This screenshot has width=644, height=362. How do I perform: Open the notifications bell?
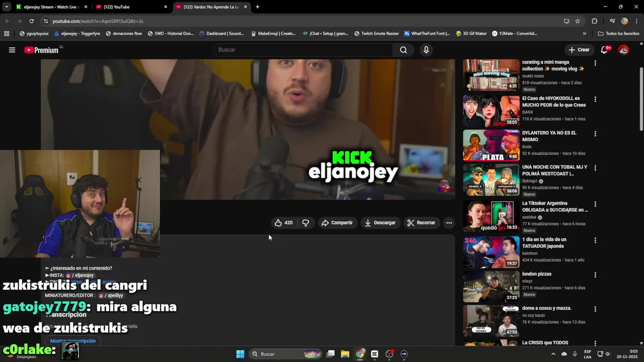point(605,50)
